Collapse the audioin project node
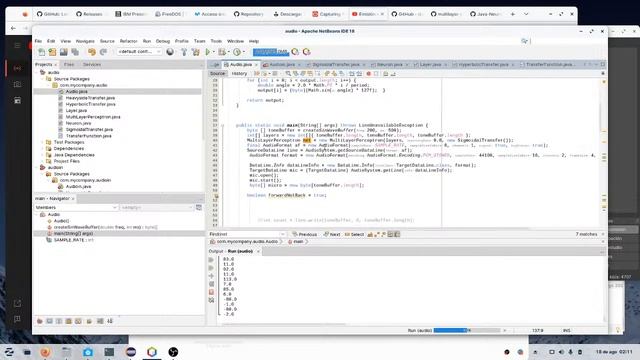640x360 pixels. pyautogui.click(x=37, y=167)
